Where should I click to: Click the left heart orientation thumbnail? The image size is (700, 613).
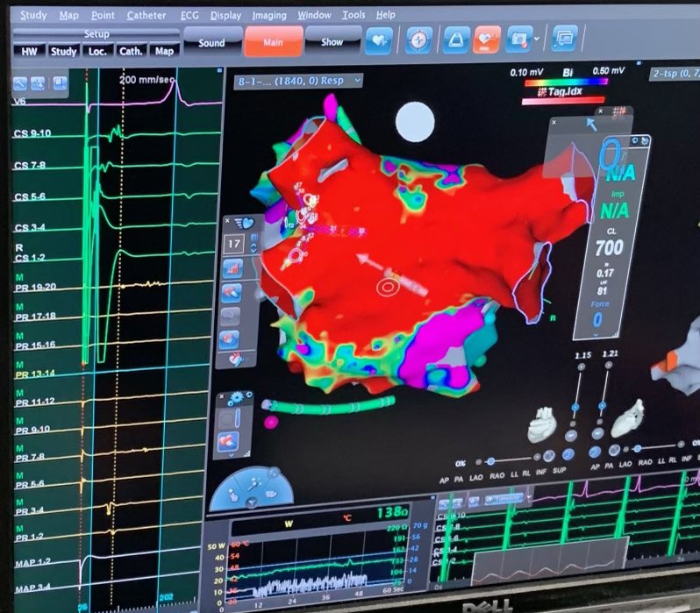[542, 424]
